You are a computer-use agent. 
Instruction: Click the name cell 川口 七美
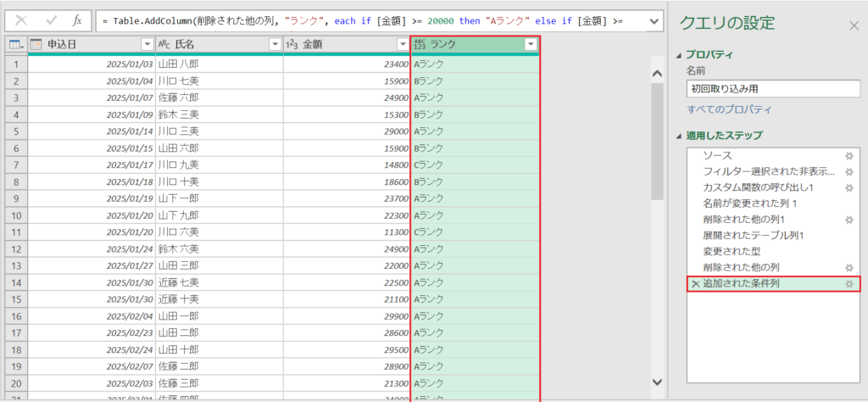coord(220,81)
